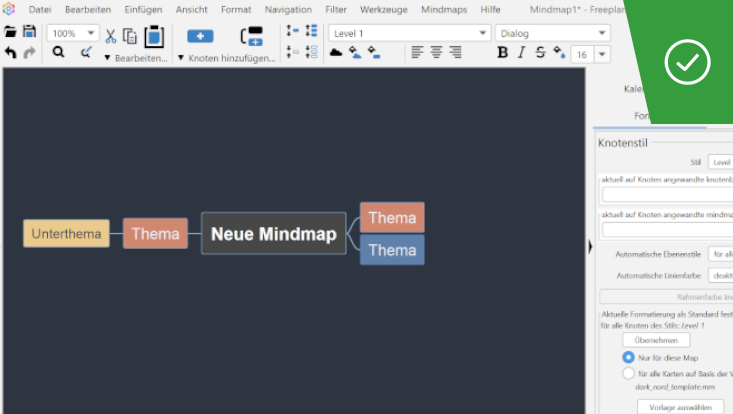Center-align the node text
Screen dimensions: 733x414
tap(436, 52)
